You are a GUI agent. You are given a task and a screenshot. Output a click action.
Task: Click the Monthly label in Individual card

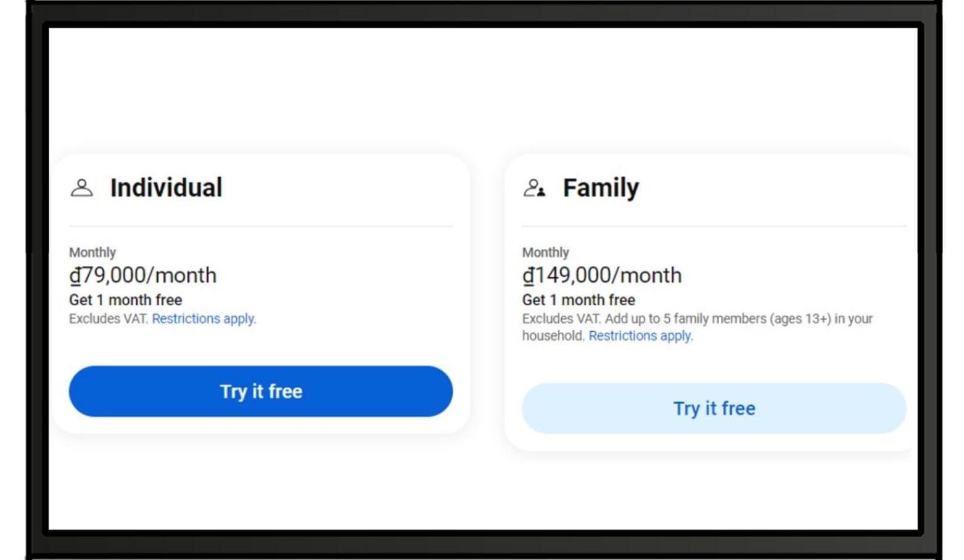(93, 252)
